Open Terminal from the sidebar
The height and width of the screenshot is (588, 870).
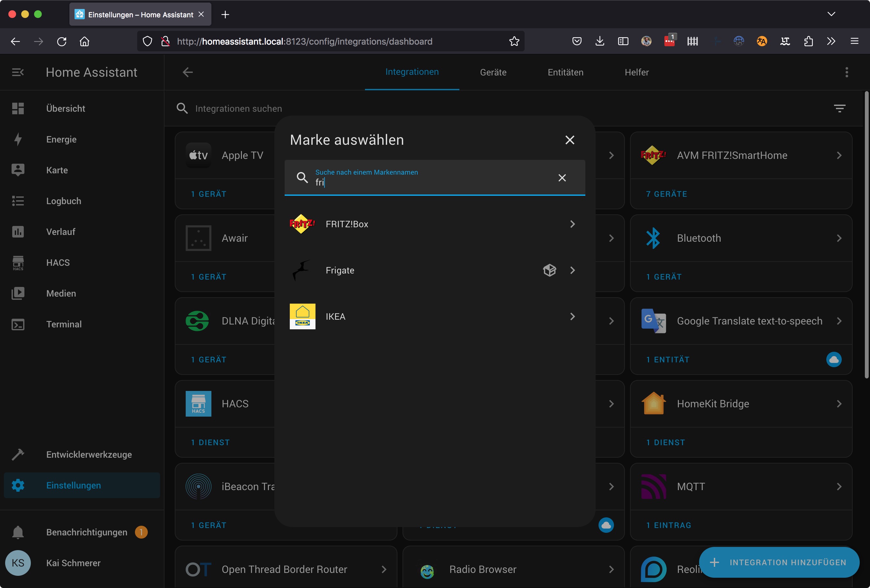pyautogui.click(x=64, y=324)
